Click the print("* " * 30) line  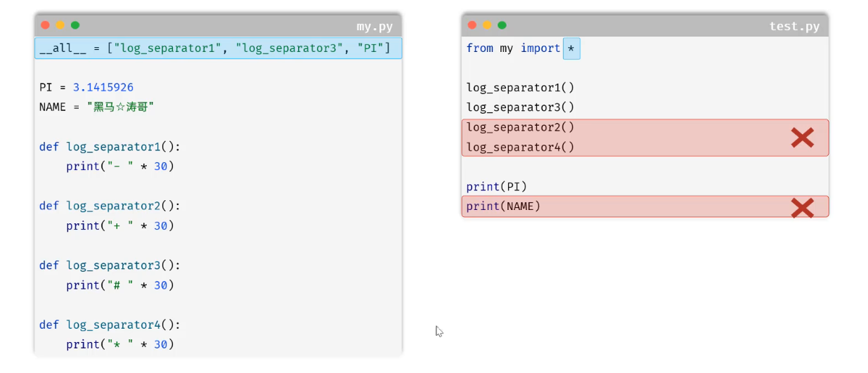pyautogui.click(x=119, y=344)
